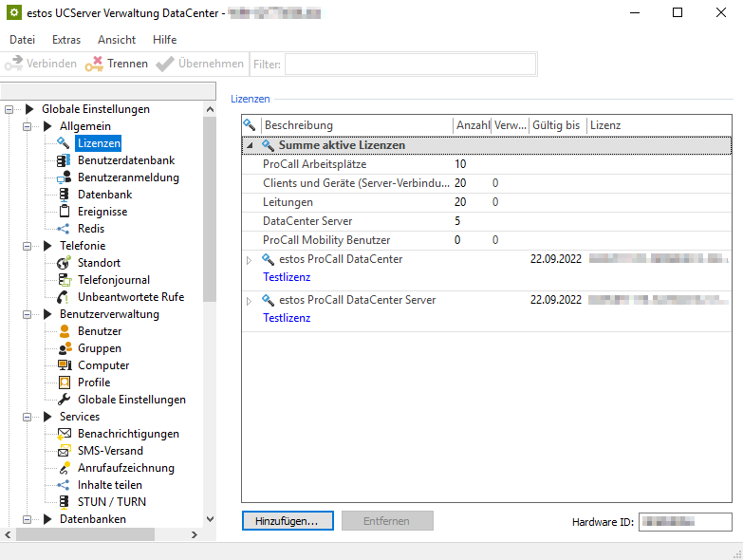This screenshot has height=560, width=743.
Task: Select the Benutzeranmeldung tree icon
Action: (64, 177)
